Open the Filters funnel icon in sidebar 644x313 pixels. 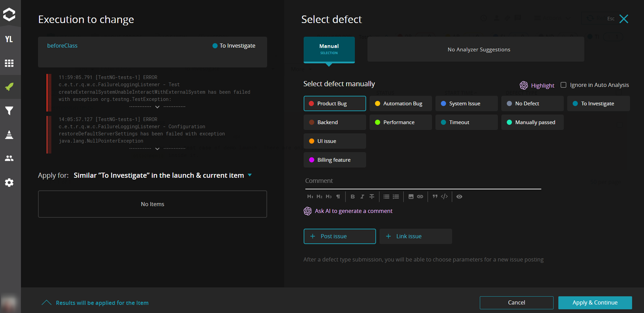[x=9, y=111]
